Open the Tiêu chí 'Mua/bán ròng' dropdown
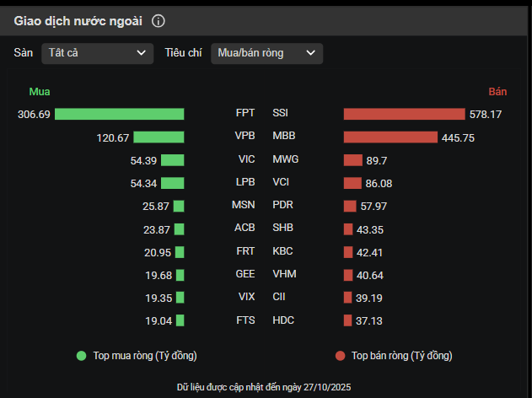 (x=266, y=53)
